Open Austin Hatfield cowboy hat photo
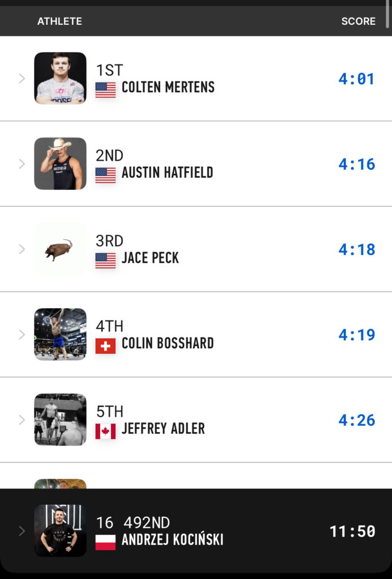The width and height of the screenshot is (392, 579). click(x=60, y=164)
